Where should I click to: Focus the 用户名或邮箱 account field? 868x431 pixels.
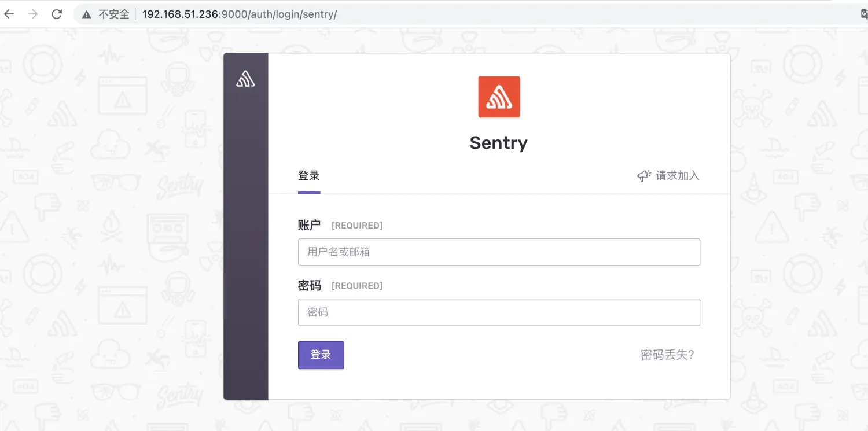click(x=499, y=252)
